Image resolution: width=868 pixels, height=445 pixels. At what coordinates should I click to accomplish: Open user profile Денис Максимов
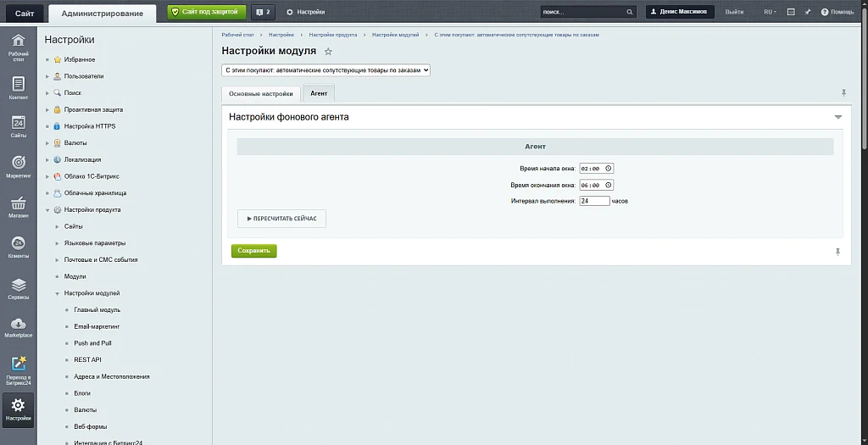[680, 12]
